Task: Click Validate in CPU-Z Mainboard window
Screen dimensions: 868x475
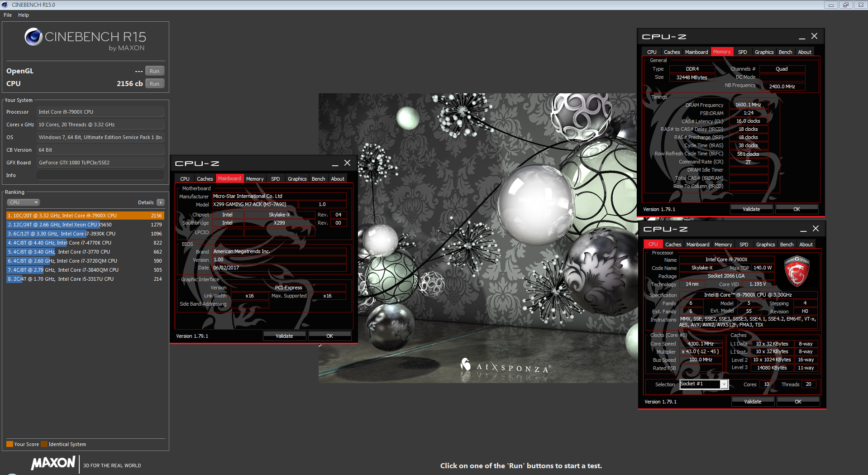Action: (285, 336)
